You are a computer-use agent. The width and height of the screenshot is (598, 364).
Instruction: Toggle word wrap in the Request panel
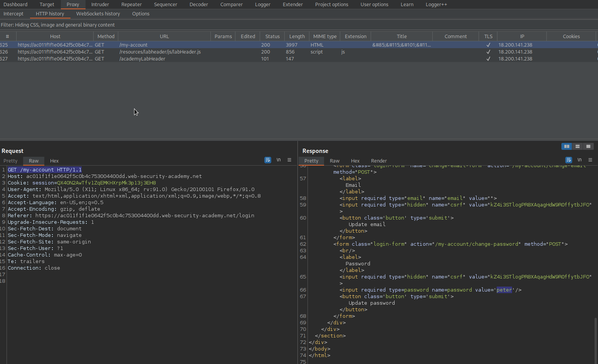[x=268, y=160]
